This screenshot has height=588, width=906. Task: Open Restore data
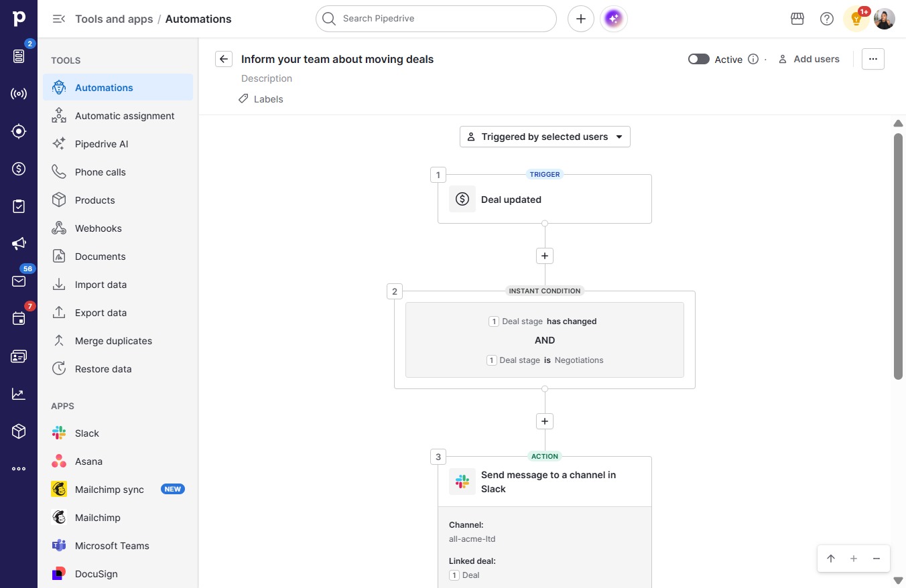click(118, 369)
